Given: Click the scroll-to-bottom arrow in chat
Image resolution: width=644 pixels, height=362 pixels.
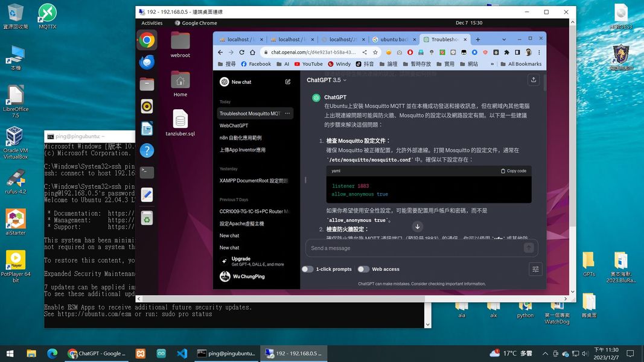Looking at the screenshot, I should (x=417, y=227).
